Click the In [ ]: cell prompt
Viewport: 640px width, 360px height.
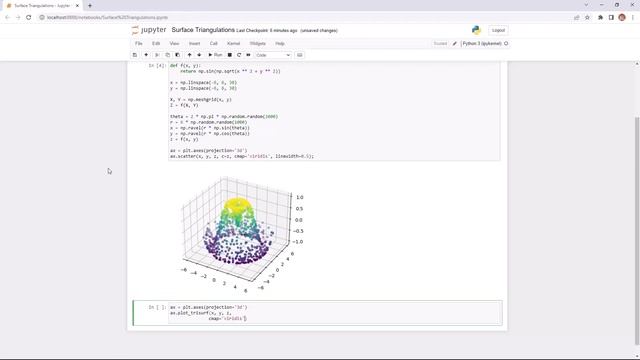coord(157,307)
